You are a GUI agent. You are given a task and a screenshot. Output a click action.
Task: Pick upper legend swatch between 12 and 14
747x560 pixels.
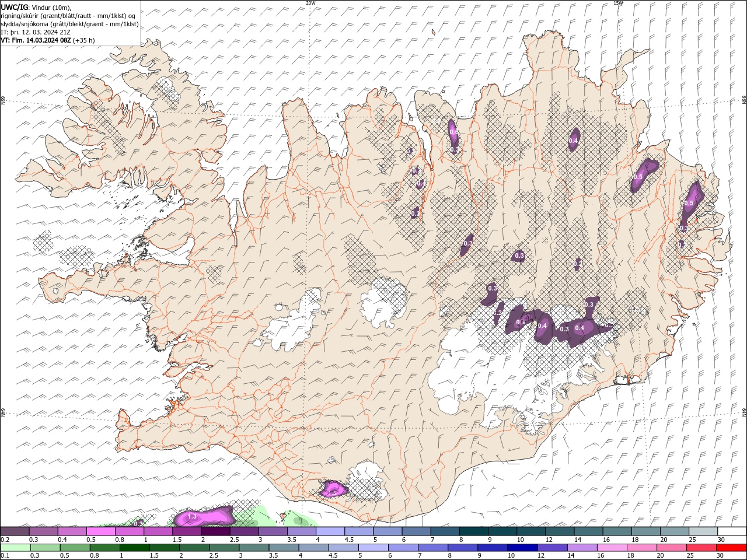point(560,531)
